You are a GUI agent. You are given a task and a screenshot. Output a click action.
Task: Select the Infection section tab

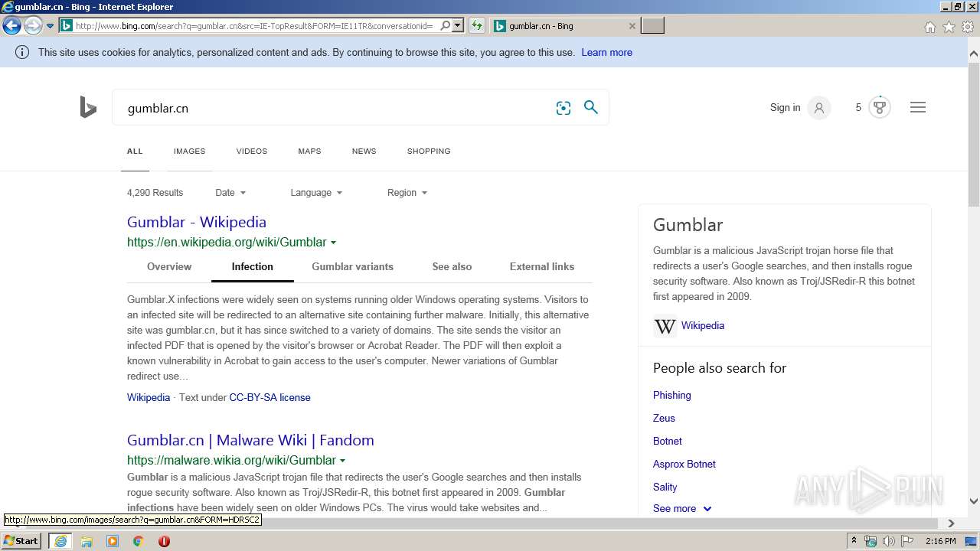[x=253, y=266]
